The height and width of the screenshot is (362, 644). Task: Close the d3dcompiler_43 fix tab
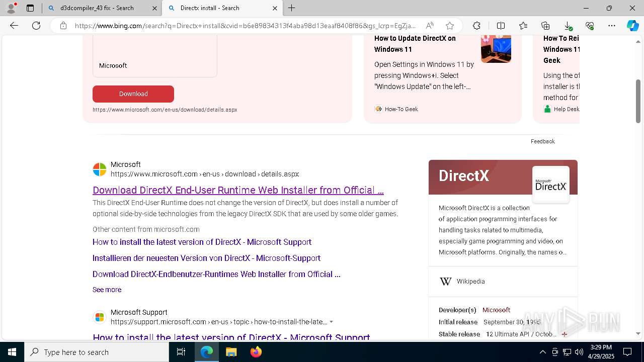click(x=154, y=8)
